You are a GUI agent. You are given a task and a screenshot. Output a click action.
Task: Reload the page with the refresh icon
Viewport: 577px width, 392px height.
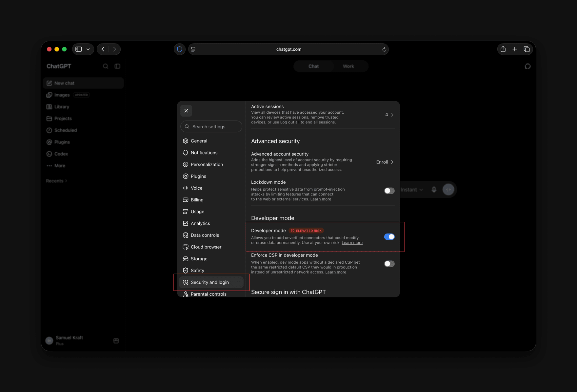(384, 49)
